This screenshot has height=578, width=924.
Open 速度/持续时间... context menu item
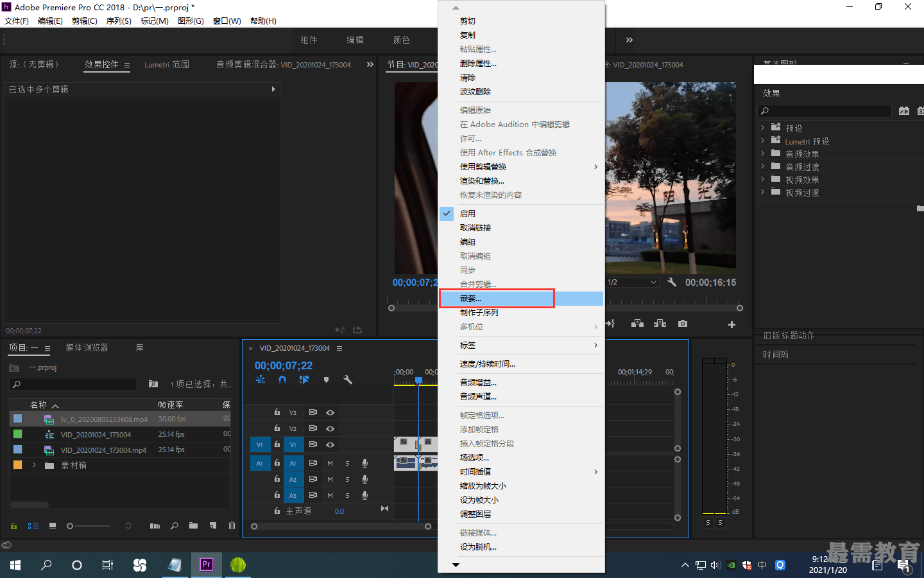point(521,364)
